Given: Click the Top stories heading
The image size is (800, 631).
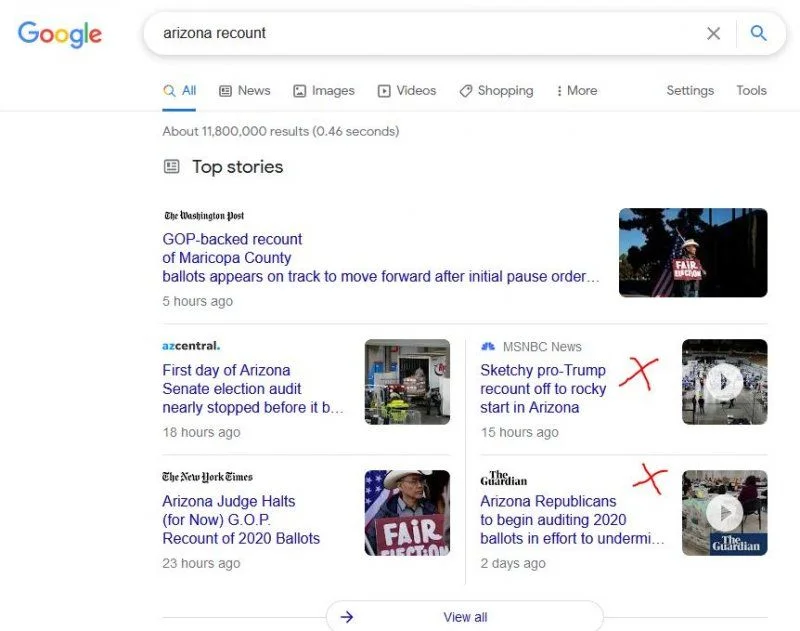Looking at the screenshot, I should point(237,167).
